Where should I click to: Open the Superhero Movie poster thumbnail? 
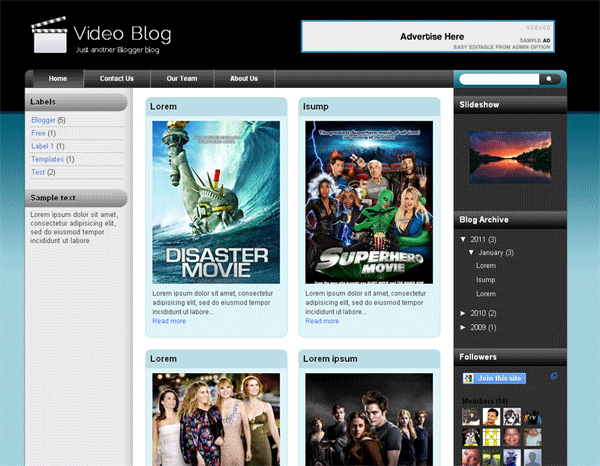click(369, 202)
